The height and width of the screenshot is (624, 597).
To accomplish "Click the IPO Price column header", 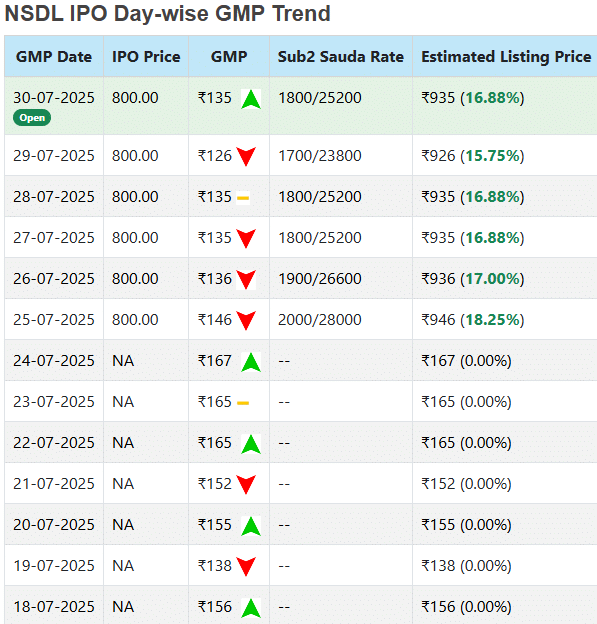I will (146, 57).
